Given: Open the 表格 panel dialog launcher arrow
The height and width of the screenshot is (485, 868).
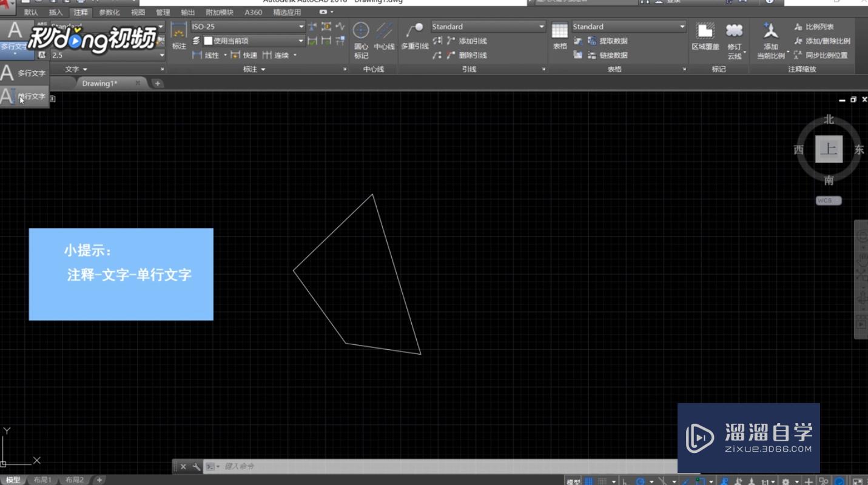Looking at the screenshot, I should point(684,70).
